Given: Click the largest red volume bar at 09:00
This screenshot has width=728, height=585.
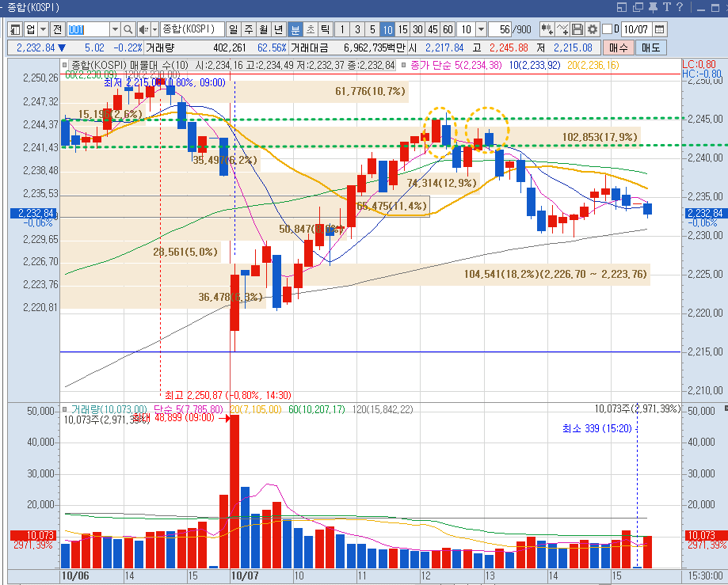Looking at the screenshot, I should [234, 492].
